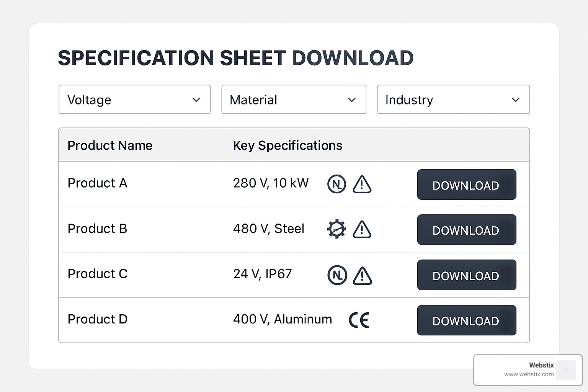This screenshot has height=392, width=588.
Task: Click the warning triangle icon for Product C
Action: click(362, 275)
